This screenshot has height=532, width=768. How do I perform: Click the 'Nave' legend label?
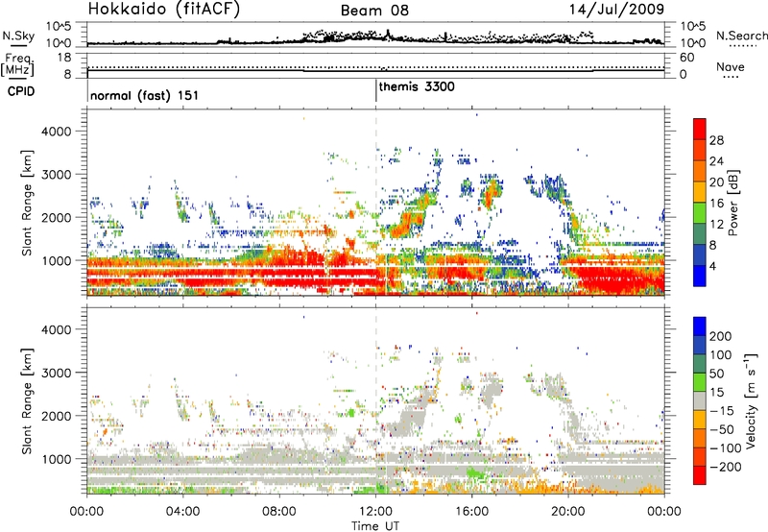pos(730,67)
